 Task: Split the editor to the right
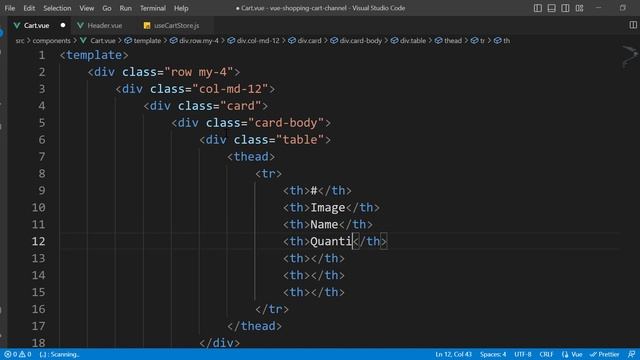pyautogui.click(x=633, y=25)
